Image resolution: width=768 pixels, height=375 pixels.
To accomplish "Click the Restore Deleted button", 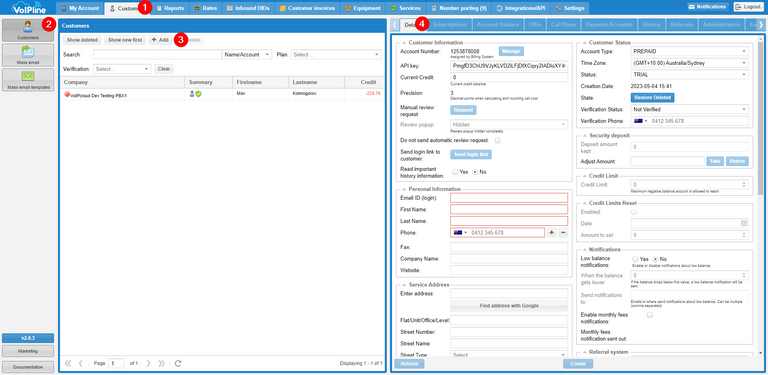I will [x=652, y=98].
